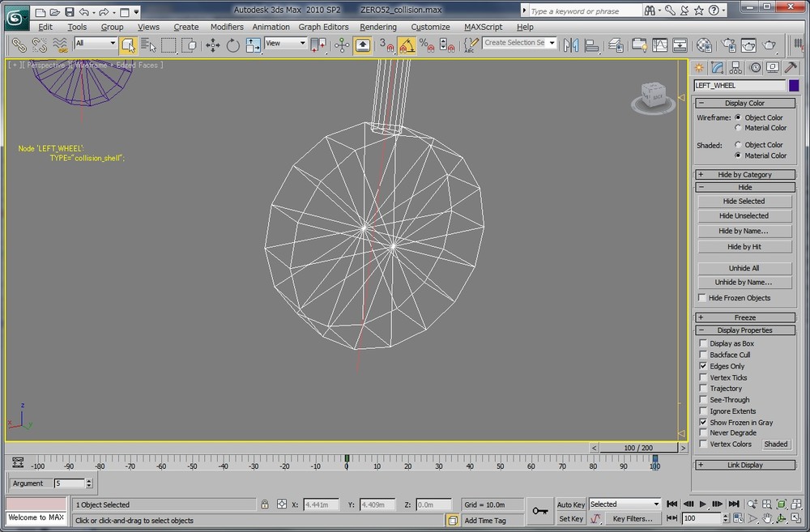810x532 pixels.
Task: Open the Hierarchy command panel tab
Action: (736, 67)
